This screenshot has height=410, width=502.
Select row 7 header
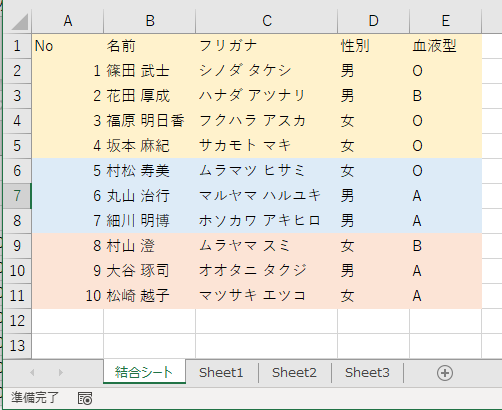click(x=17, y=196)
